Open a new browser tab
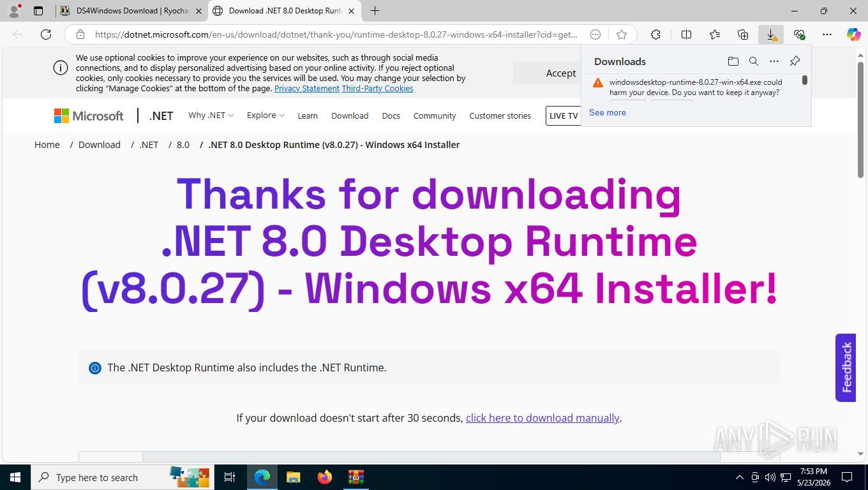This screenshot has height=490, width=868. click(375, 11)
